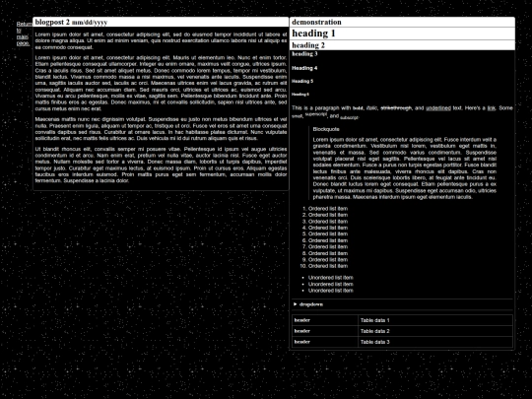Click ordered list item number 1
Screen dimensions: 532x399
click(x=328, y=209)
